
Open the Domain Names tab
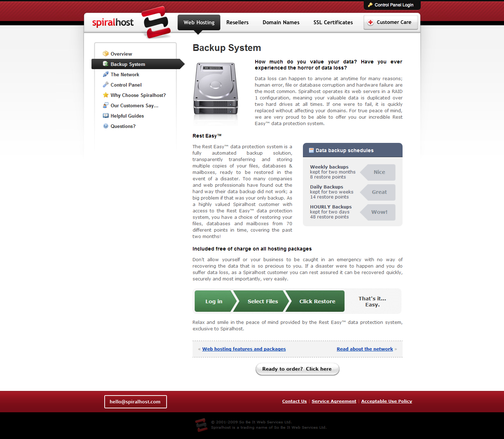(281, 22)
